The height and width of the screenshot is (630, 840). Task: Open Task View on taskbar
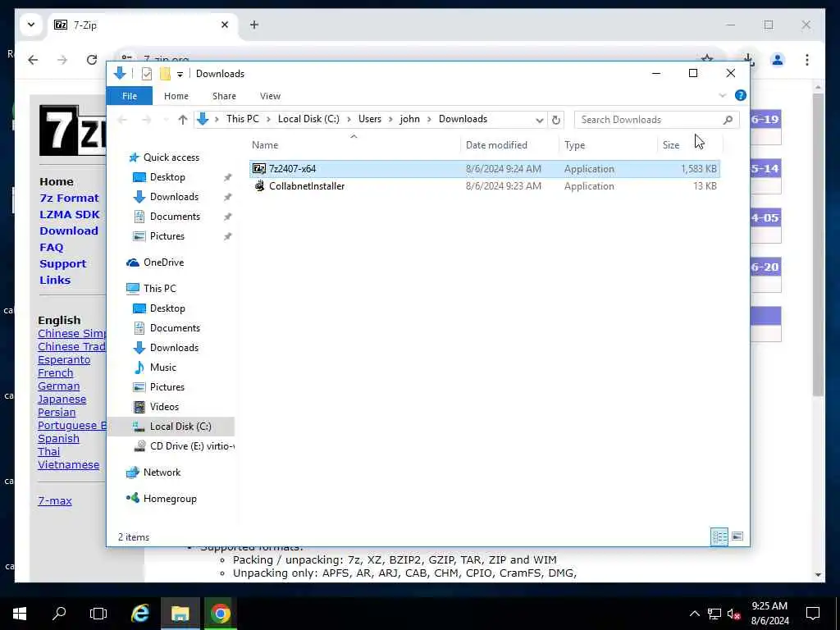(x=98, y=613)
